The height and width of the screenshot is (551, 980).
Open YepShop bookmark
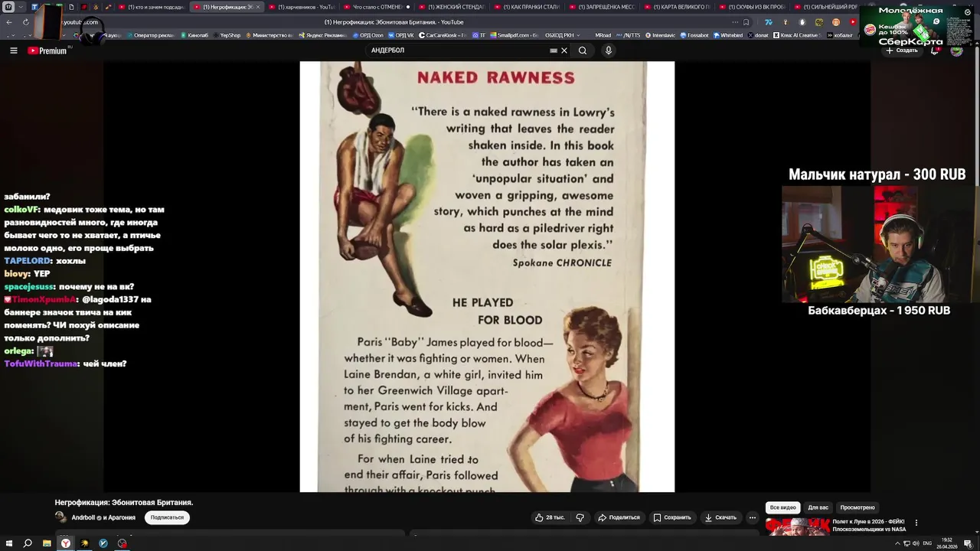tap(227, 35)
